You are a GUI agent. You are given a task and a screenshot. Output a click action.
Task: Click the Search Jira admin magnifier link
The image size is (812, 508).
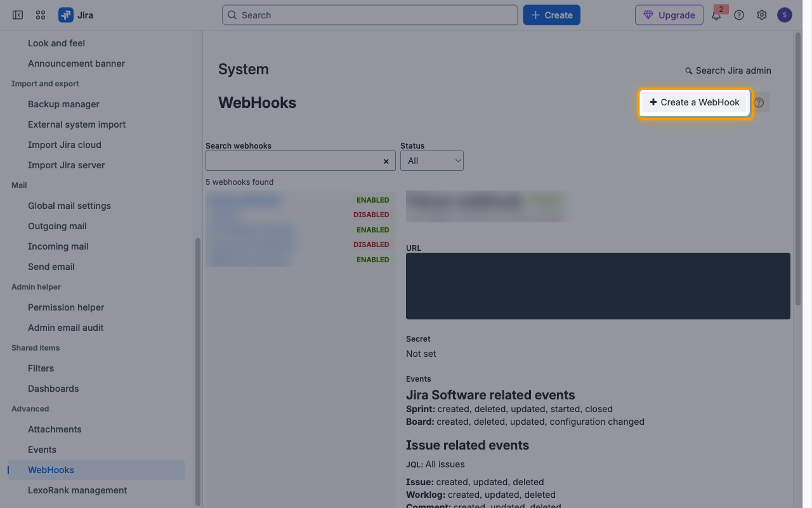click(x=728, y=70)
